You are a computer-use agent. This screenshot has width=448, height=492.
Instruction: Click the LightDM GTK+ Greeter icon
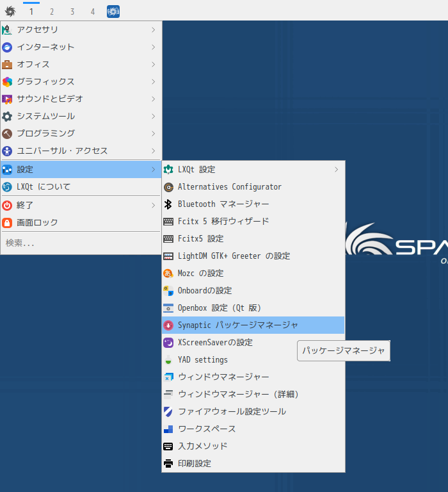168,256
